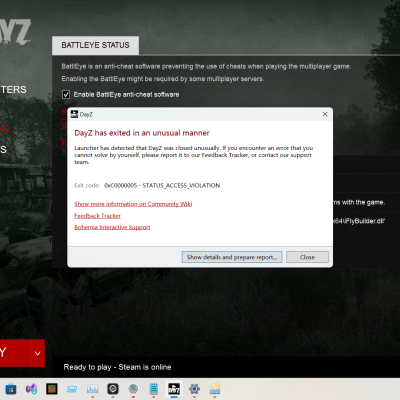Open Visual Studio Installer taskbar icon
400x400 pixels.
(31, 389)
